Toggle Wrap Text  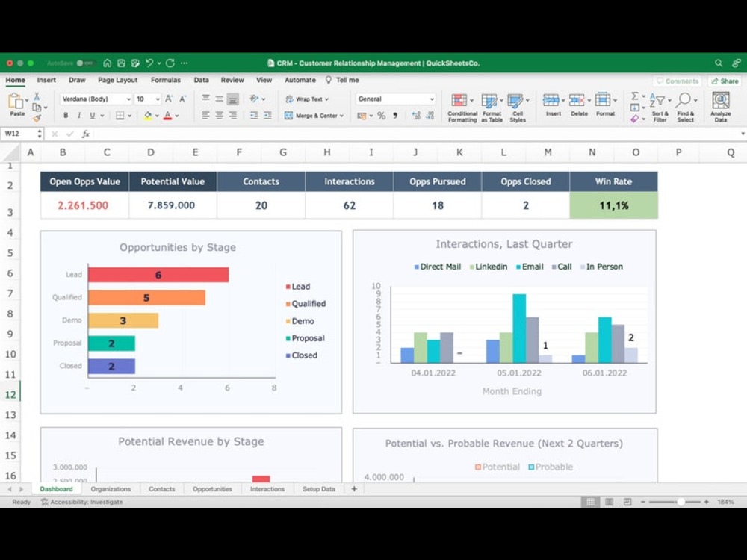307,99
